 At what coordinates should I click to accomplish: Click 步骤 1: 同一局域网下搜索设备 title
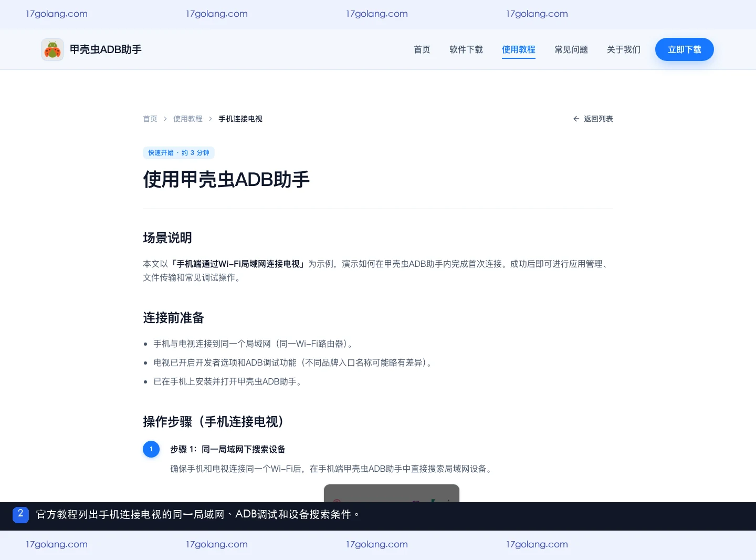228,449
